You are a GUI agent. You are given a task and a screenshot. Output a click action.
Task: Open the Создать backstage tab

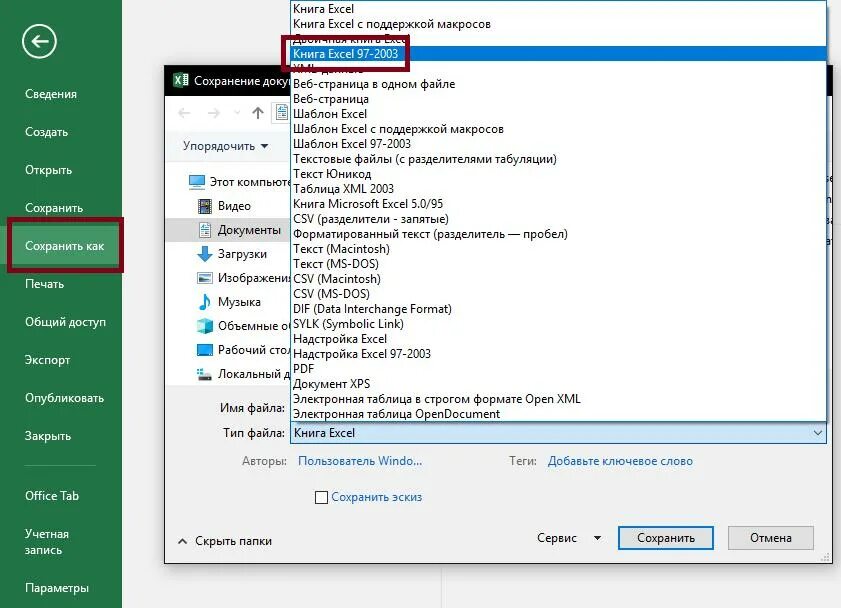[x=47, y=132]
